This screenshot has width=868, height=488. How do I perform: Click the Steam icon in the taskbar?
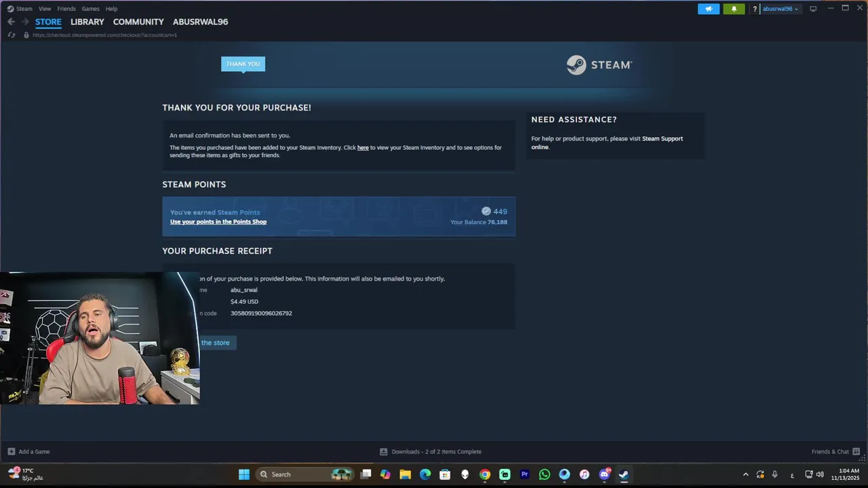624,474
